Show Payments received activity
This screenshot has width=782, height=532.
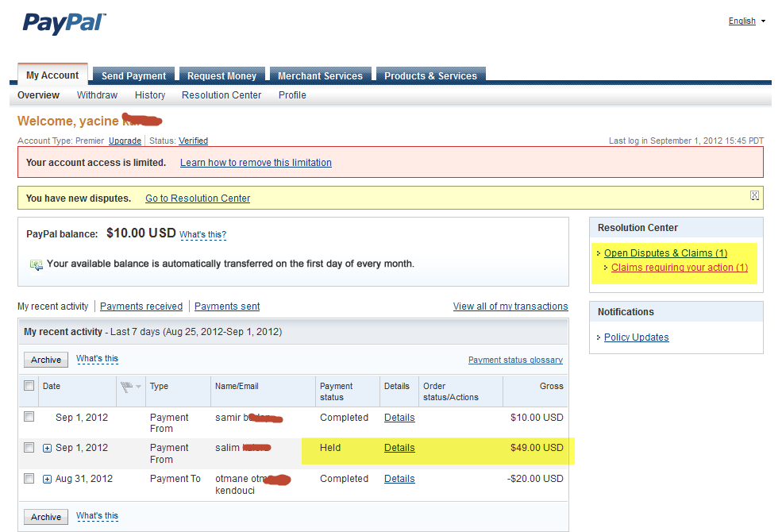pyautogui.click(x=141, y=306)
